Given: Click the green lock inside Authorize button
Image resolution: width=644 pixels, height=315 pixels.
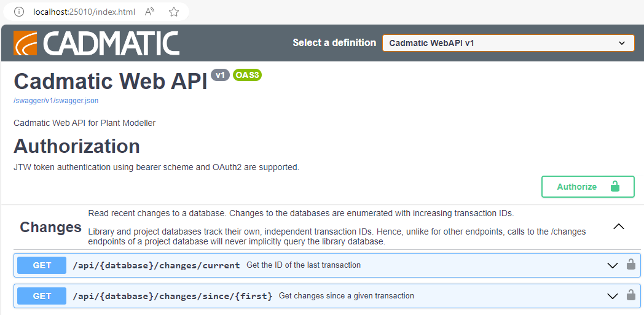Looking at the screenshot, I should click(614, 187).
